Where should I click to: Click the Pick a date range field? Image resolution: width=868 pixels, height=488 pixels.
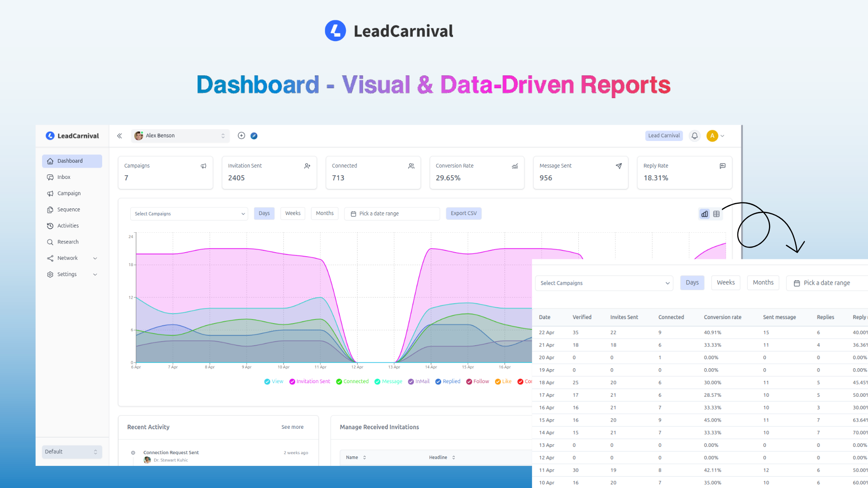(x=392, y=214)
